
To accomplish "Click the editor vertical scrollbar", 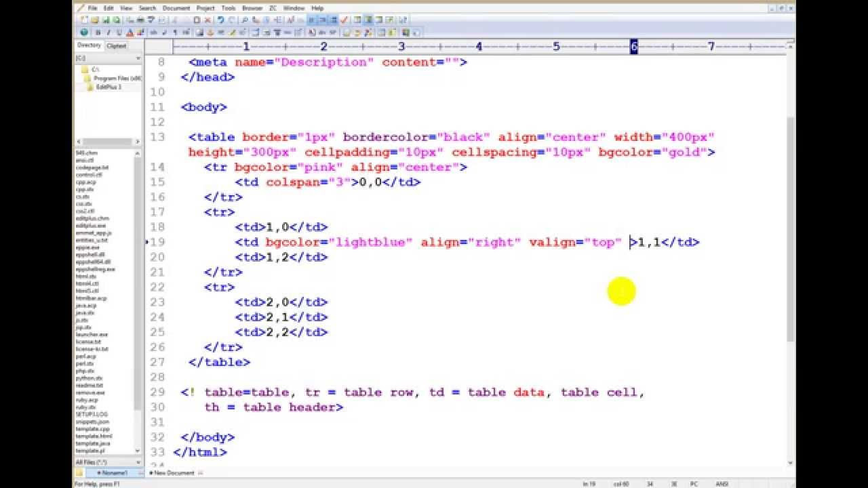I will click(791, 230).
